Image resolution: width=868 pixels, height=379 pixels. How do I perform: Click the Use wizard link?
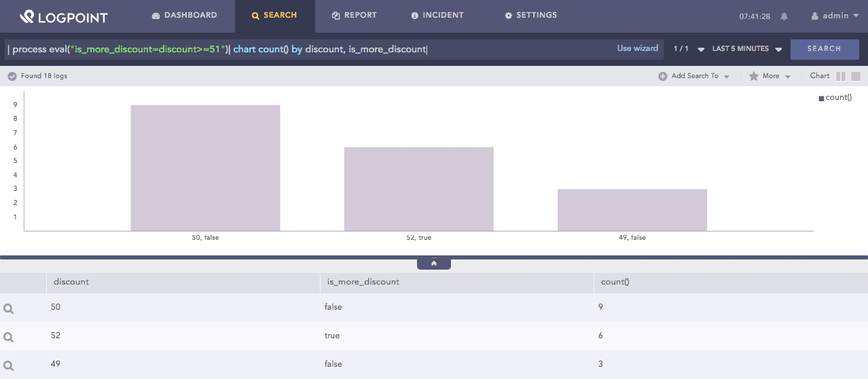tap(637, 48)
